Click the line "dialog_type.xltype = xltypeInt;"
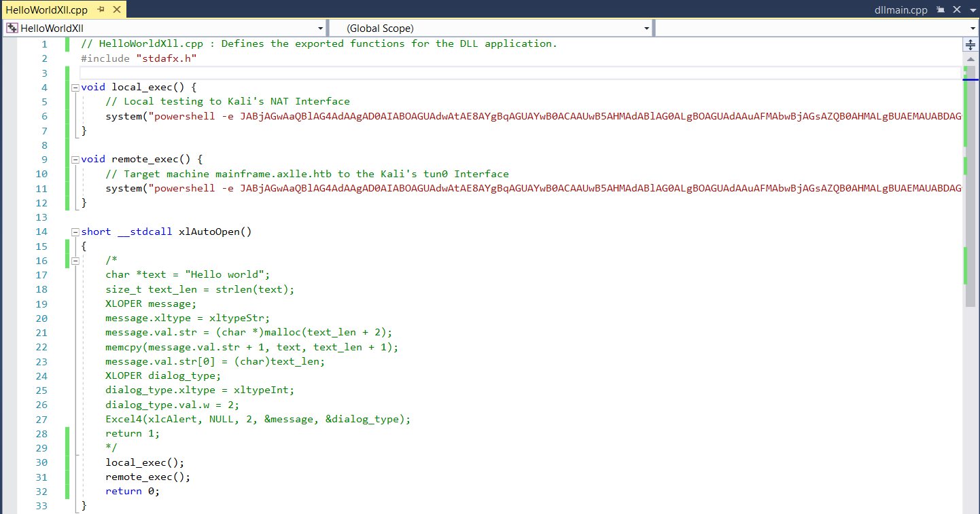980x514 pixels. 200,390
